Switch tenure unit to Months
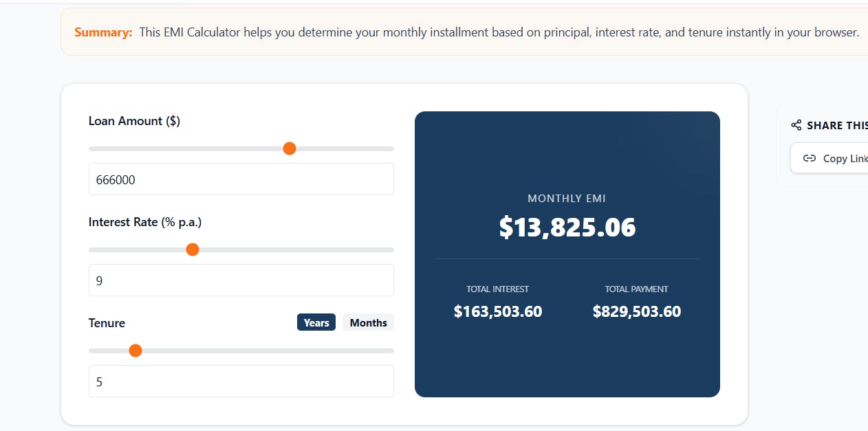 click(x=368, y=322)
